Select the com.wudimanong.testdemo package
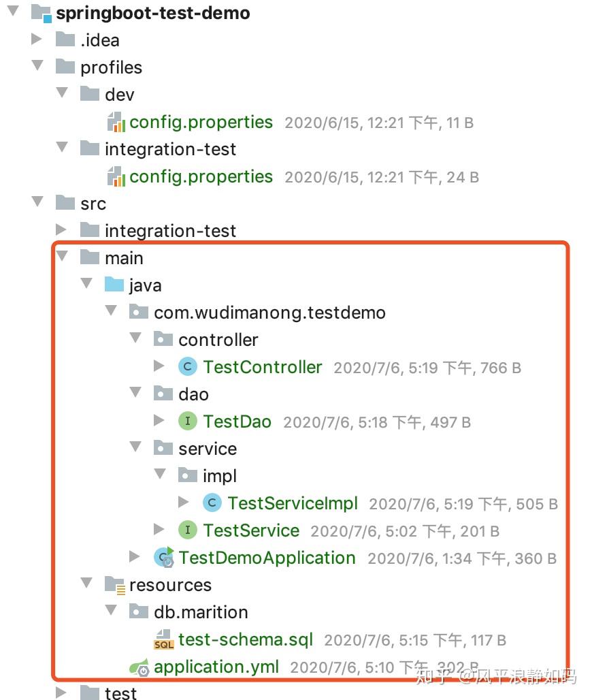Viewport: 592px width, 700px height. [x=269, y=313]
